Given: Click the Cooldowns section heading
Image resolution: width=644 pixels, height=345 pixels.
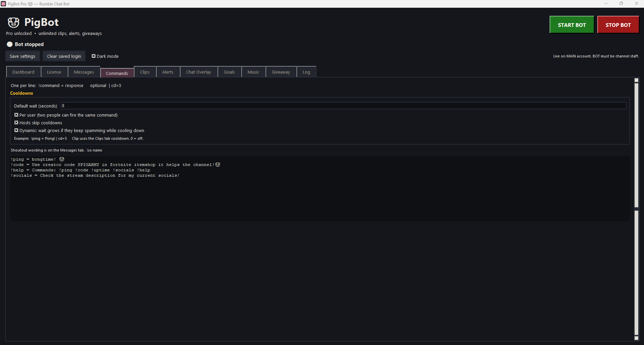Looking at the screenshot, I should (22, 93).
